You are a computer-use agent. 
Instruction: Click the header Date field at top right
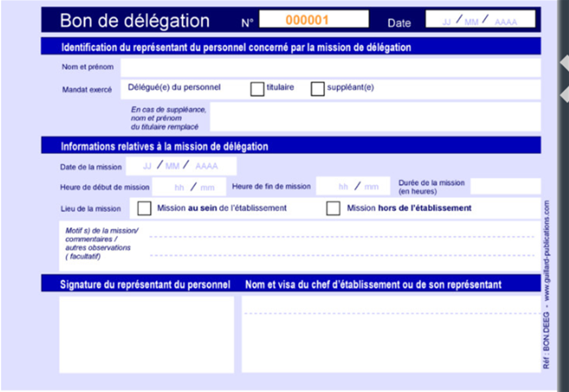(x=481, y=19)
